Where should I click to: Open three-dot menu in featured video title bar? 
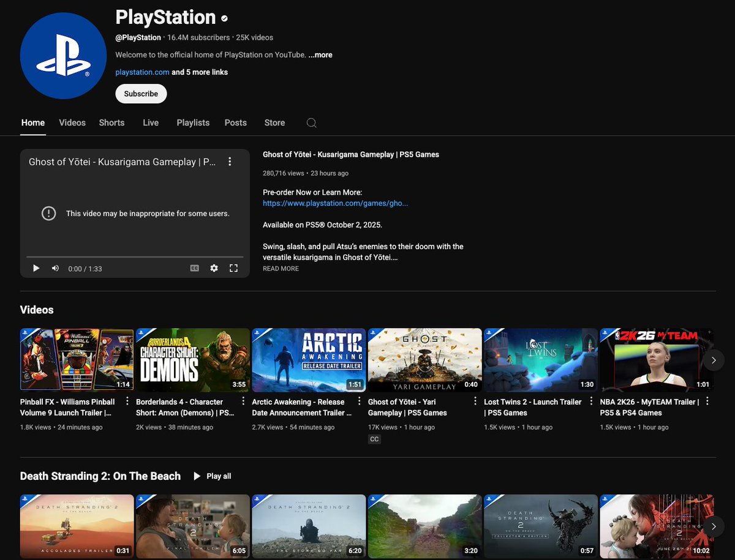point(230,162)
